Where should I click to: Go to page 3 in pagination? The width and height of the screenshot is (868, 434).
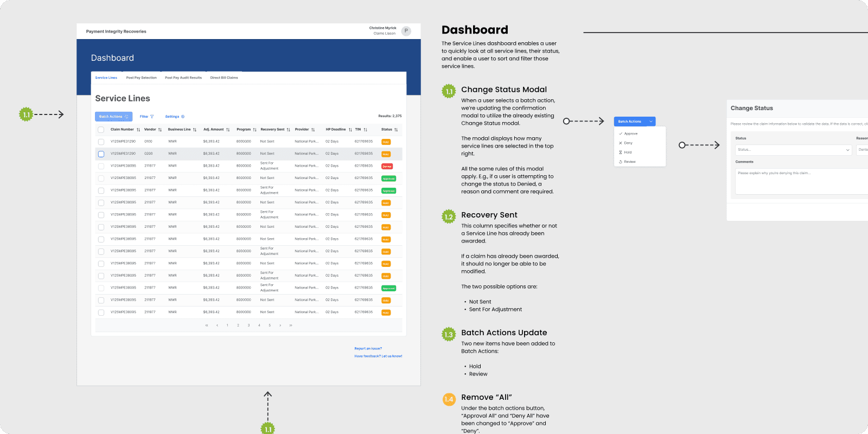pyautogui.click(x=248, y=325)
